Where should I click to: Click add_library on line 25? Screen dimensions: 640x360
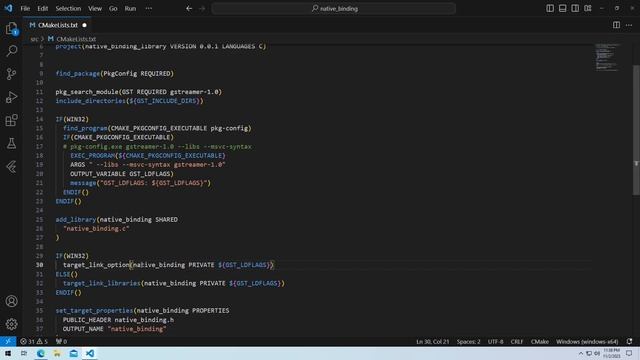(76, 220)
